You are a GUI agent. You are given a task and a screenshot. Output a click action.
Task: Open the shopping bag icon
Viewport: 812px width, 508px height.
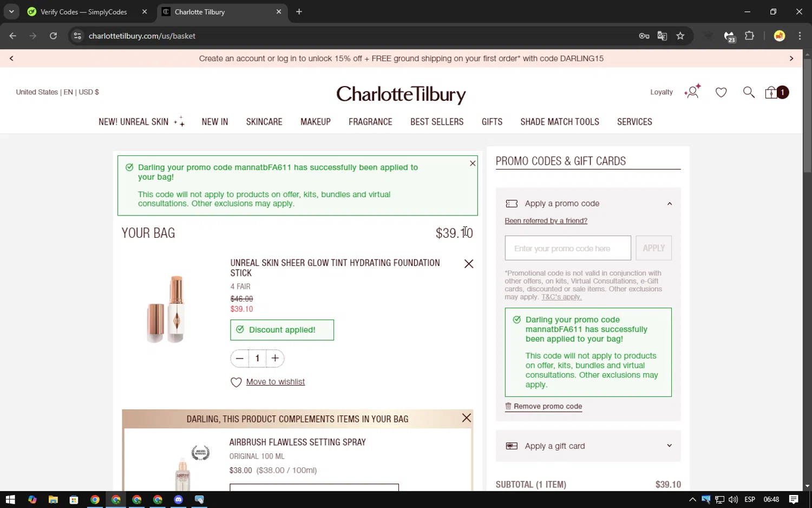coord(776,93)
